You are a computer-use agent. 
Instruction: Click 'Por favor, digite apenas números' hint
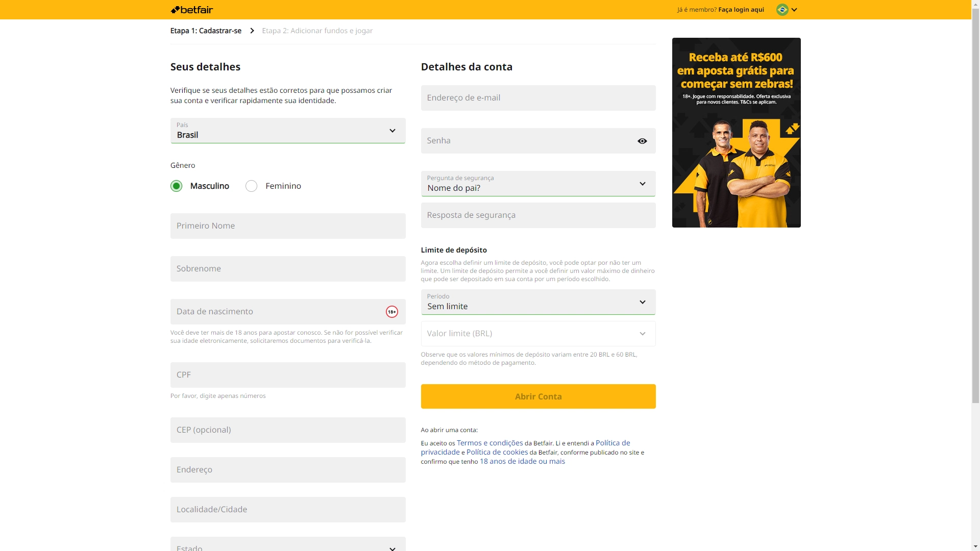click(218, 396)
